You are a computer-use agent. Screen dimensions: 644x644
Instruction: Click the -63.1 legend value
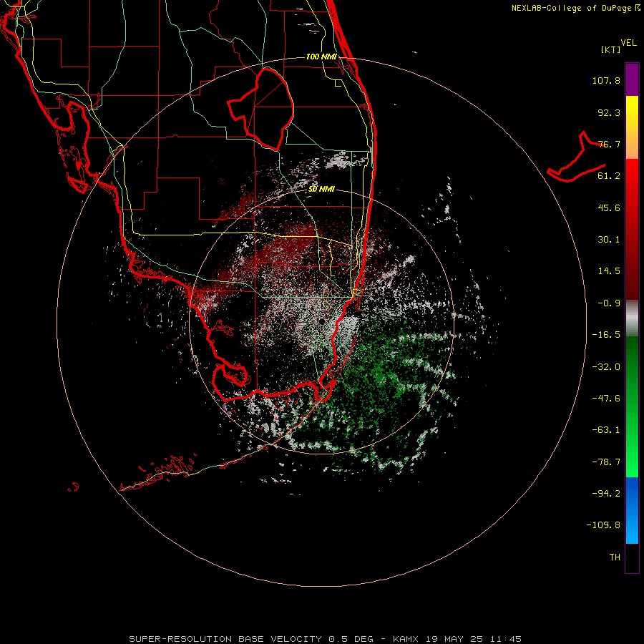[606, 430]
